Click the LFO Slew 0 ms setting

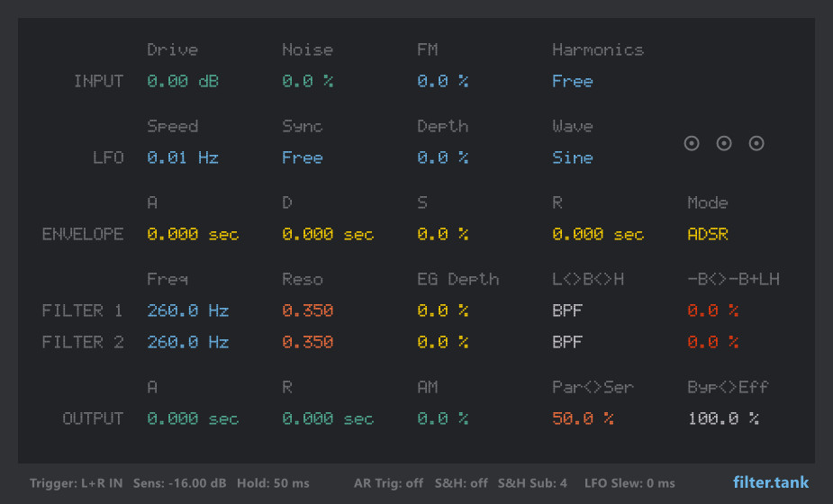(x=629, y=483)
